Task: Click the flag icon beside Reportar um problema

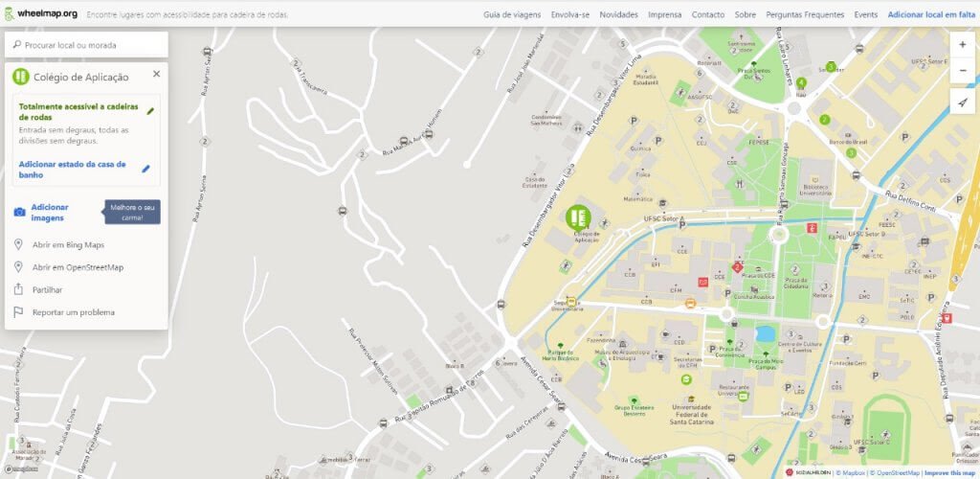Action: tap(18, 312)
